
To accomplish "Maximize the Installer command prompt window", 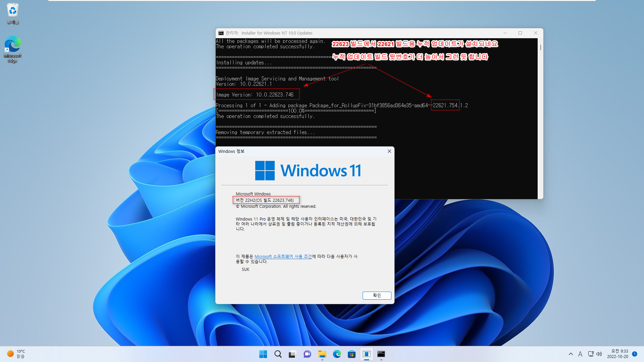I will [x=520, y=33].
